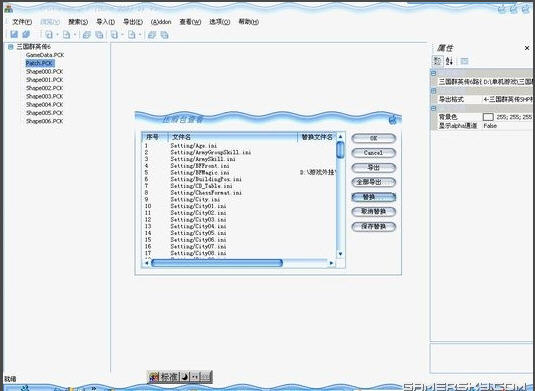Screen dimensions: 535x391
Task: Toggle the moon icon in the IME bar
Action: point(184,377)
